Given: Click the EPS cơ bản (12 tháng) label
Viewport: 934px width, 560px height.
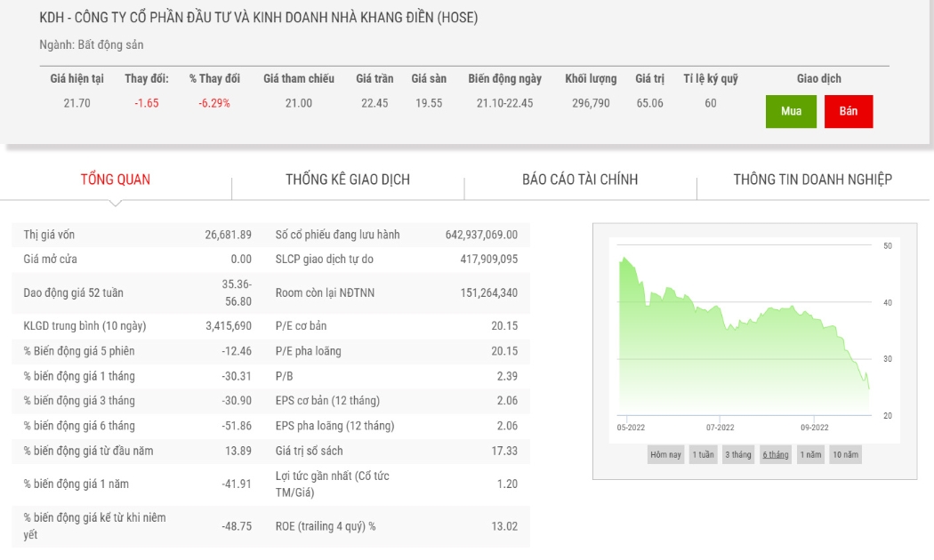Looking at the screenshot, I should pos(327,401).
